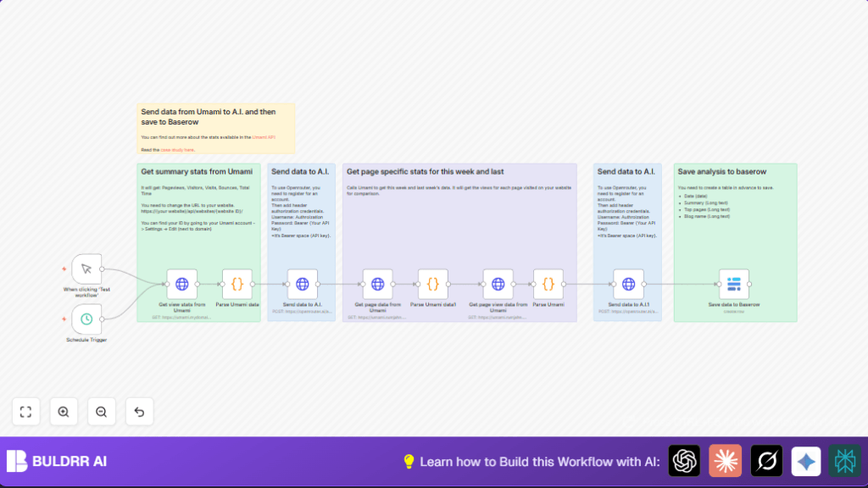
Task: Follow the 'Umami API' link in the note
Action: tap(264, 137)
